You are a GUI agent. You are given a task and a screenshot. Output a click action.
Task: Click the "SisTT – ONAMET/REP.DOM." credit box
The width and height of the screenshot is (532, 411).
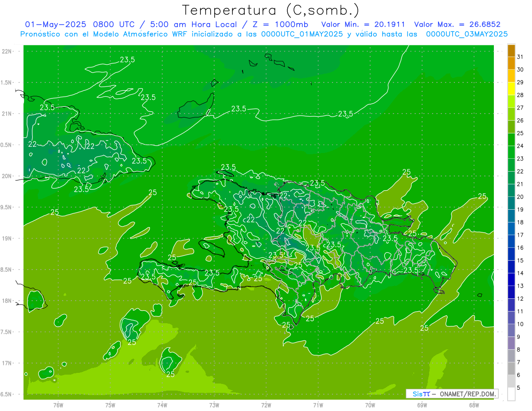pos(452,394)
